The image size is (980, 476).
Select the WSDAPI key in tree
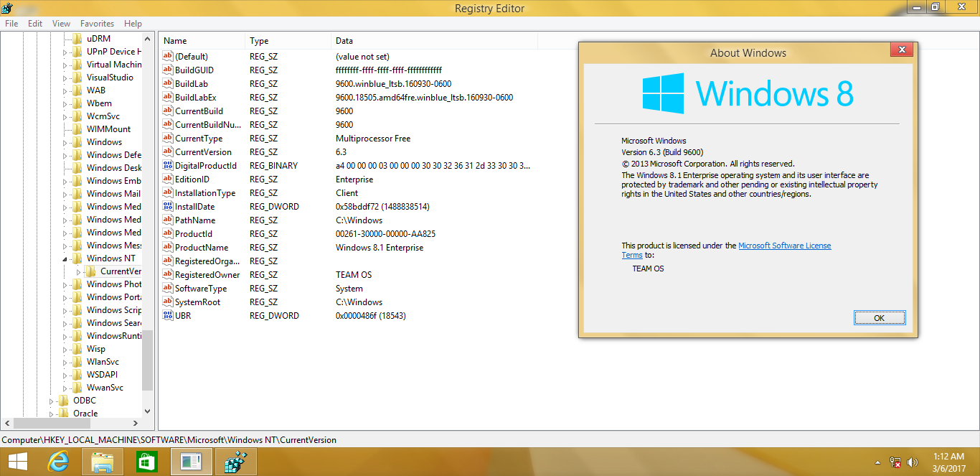click(102, 375)
